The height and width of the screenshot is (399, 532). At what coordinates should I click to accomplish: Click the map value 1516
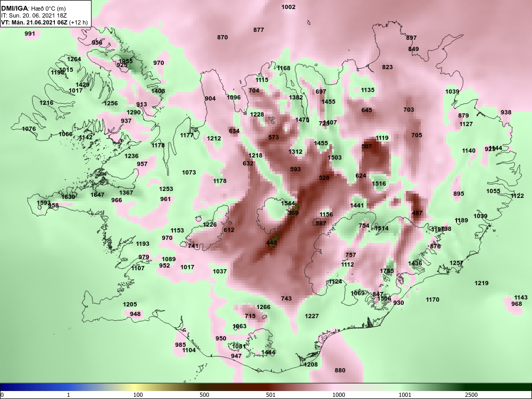[379, 184]
